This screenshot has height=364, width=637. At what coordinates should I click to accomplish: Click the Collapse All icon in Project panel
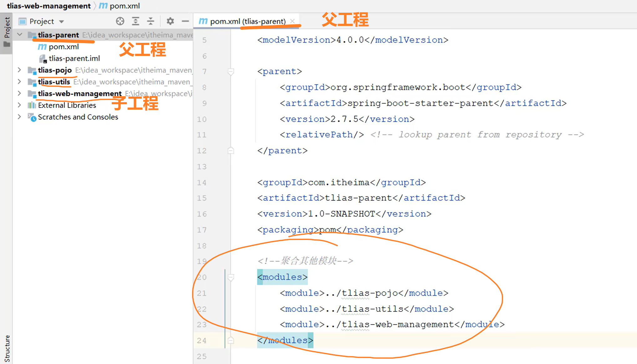pos(150,21)
